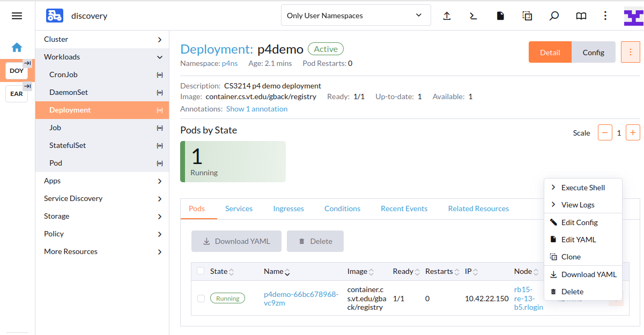Select the p4demo pod row checkbox
Viewport: 644px width, 335px height.
click(201, 299)
